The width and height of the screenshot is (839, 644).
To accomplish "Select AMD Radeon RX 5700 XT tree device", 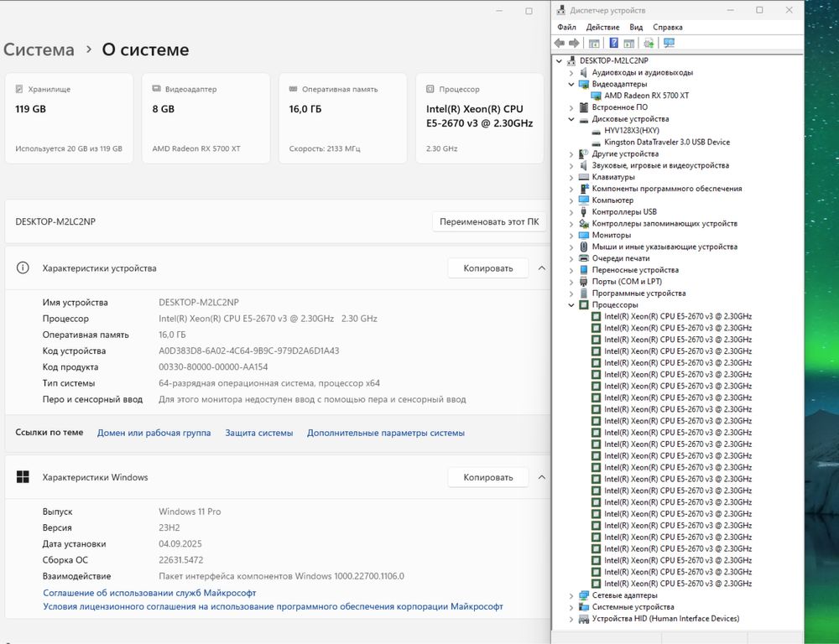I will (x=646, y=96).
